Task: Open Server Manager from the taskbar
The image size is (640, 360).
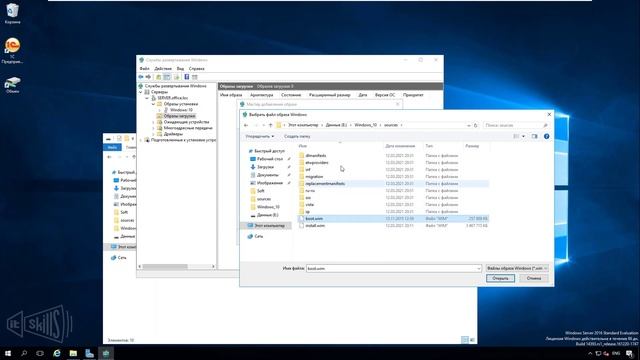Action: (89, 353)
